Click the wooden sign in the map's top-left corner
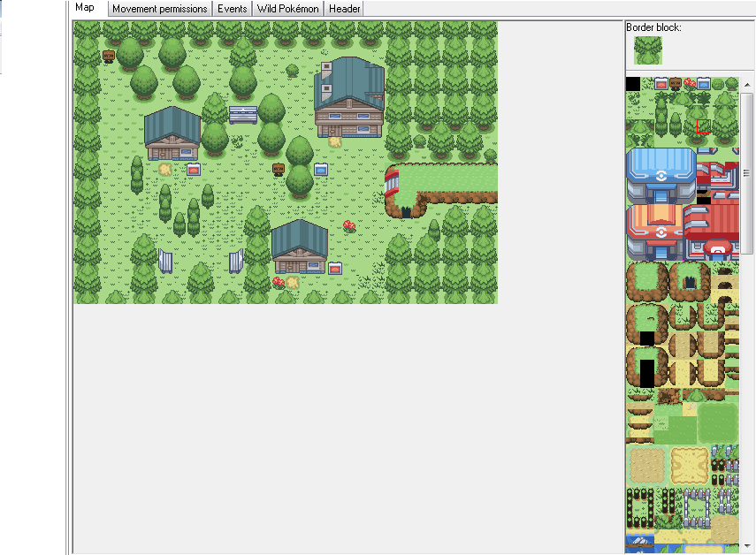The width and height of the screenshot is (756, 555). 109,57
